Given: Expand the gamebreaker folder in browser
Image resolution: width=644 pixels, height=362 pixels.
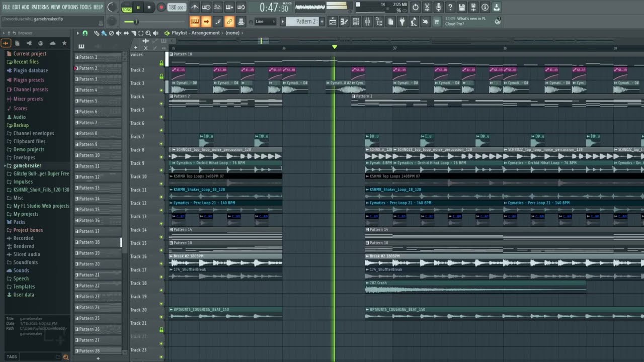Looking at the screenshot, I should coord(27,165).
